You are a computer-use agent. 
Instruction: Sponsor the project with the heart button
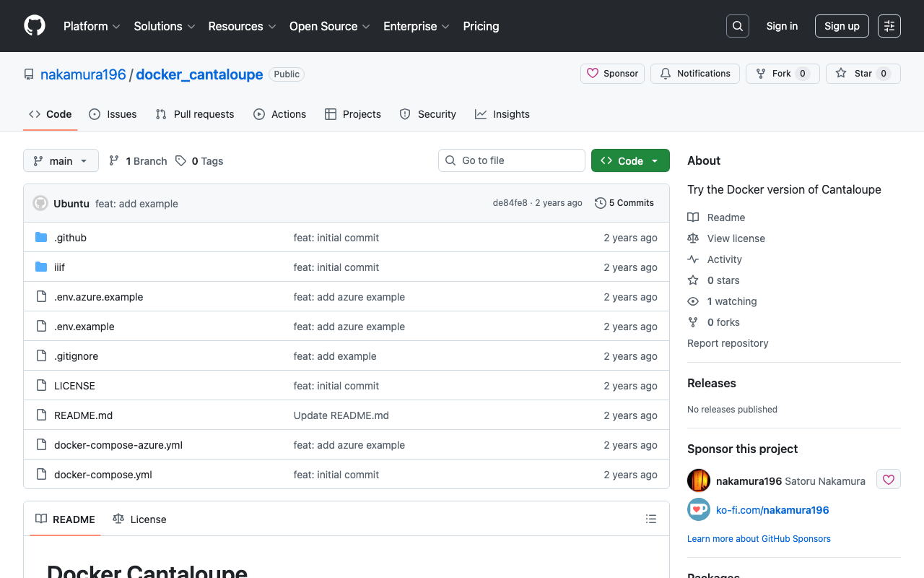[x=612, y=73]
